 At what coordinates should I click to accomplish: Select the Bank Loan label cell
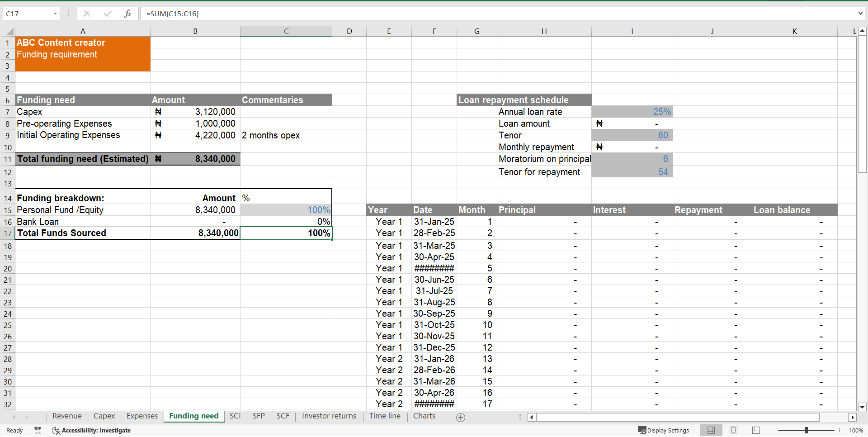(83, 222)
